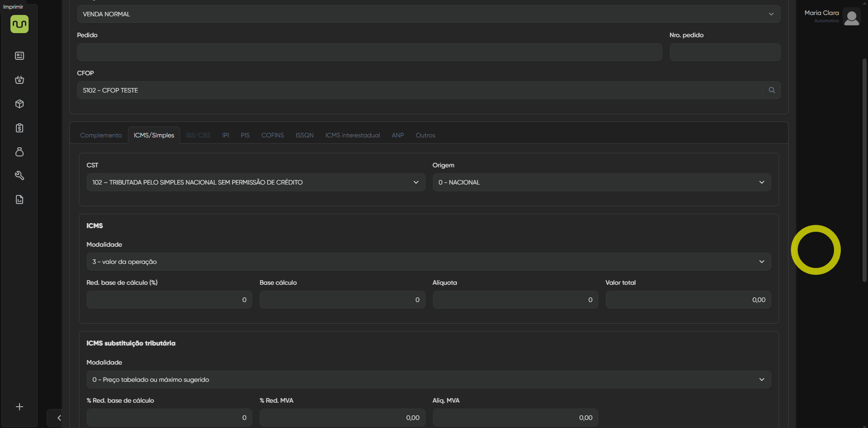
Task: Open the Complemento tab
Action: 101,135
